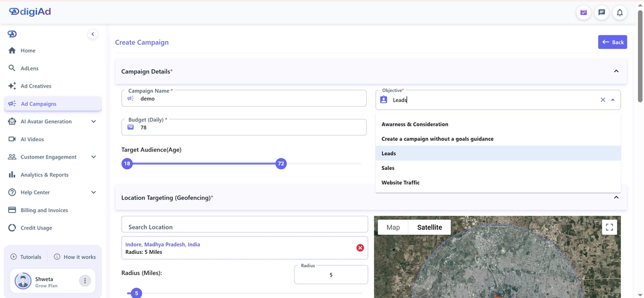Click the Tutorials play icon

point(14,257)
